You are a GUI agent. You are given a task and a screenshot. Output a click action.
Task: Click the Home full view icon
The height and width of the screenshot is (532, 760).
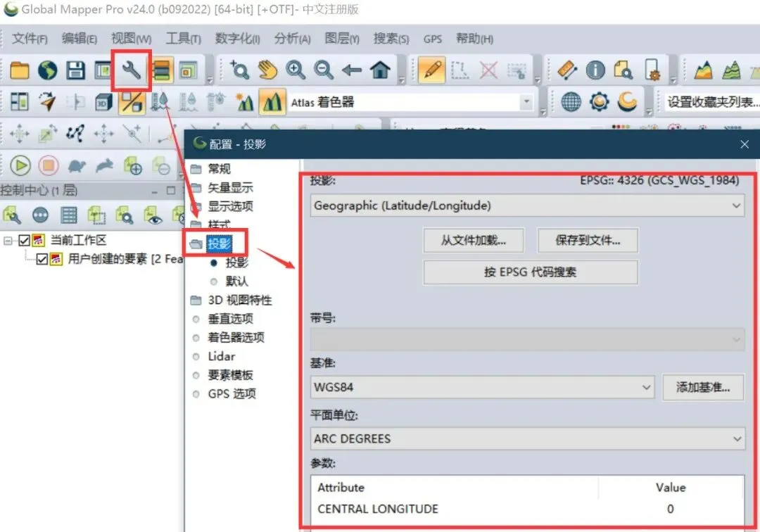pyautogui.click(x=380, y=70)
